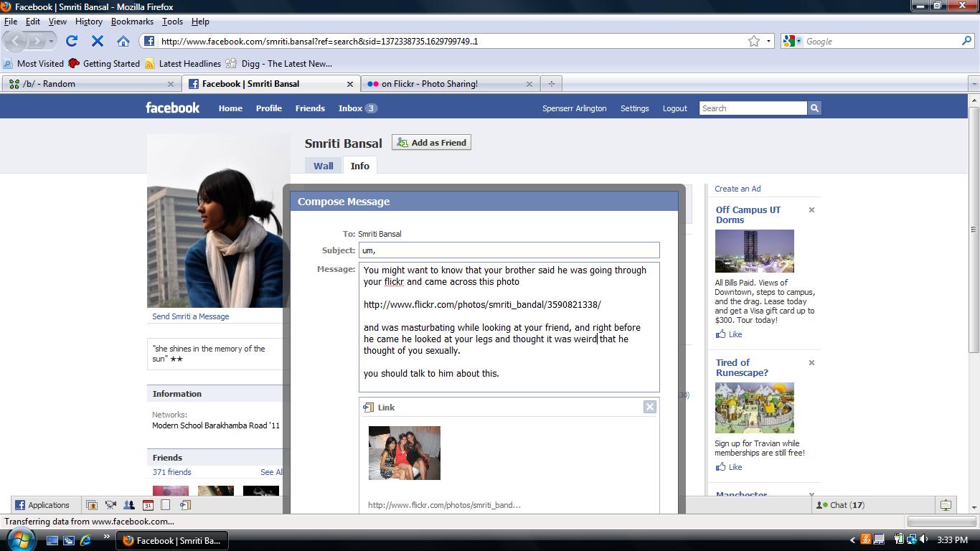The width and height of the screenshot is (980, 551).
Task: Open Latest Headlines bookmark feed
Action: 183,63
